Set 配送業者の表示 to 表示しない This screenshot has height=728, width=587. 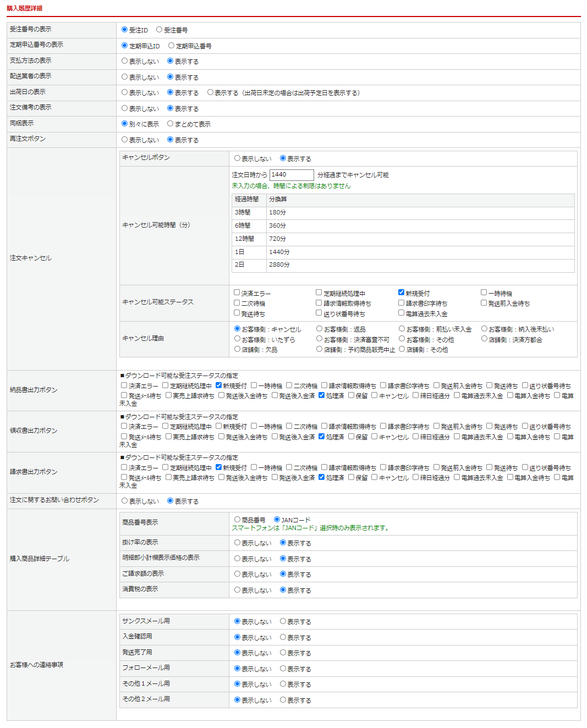(124, 77)
